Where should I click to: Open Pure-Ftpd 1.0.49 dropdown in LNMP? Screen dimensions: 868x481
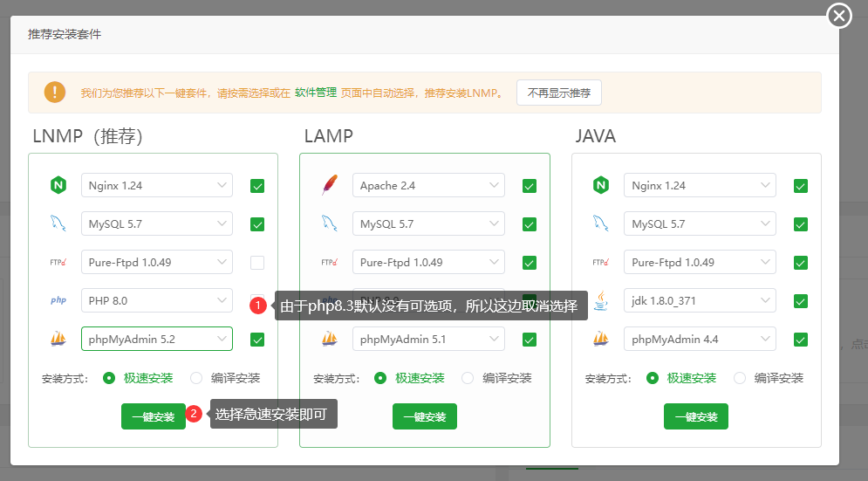point(157,262)
